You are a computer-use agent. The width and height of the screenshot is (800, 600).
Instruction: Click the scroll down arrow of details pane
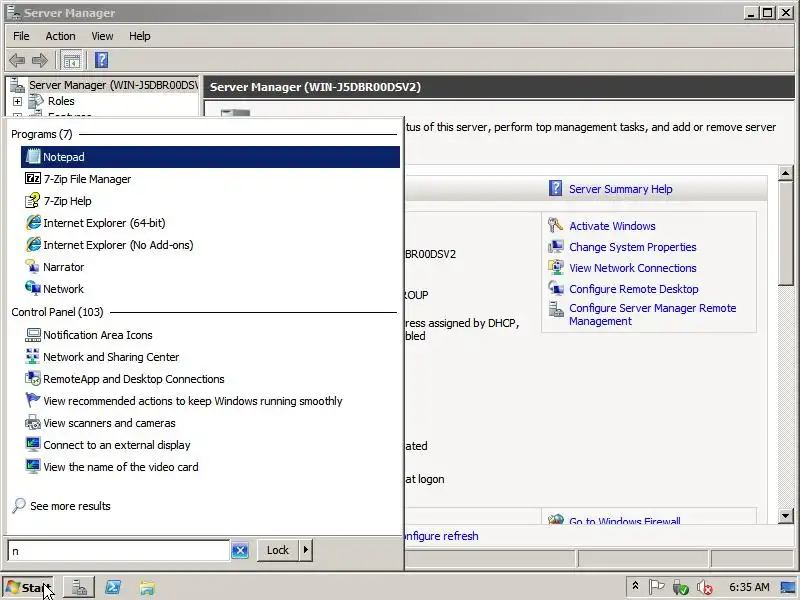pos(786,516)
